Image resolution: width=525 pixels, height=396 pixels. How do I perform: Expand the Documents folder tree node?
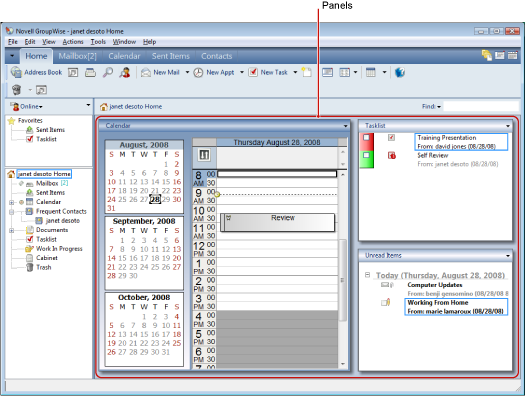click(12, 230)
